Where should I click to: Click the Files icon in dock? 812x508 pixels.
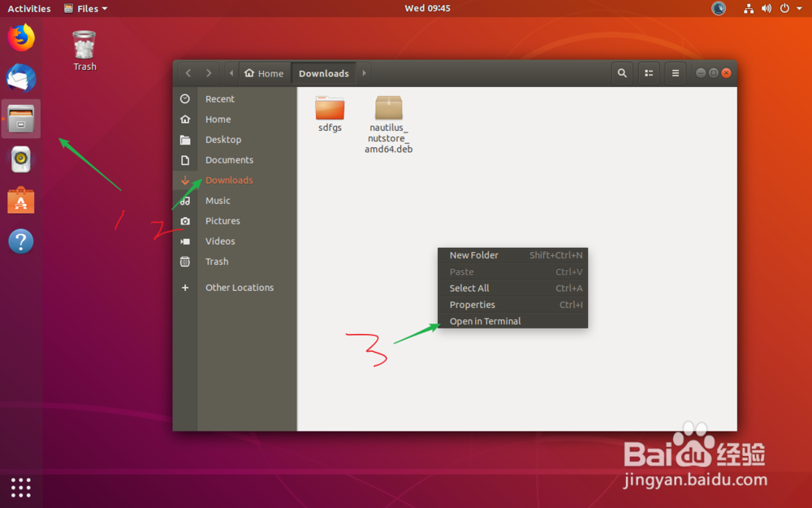pos(21,119)
